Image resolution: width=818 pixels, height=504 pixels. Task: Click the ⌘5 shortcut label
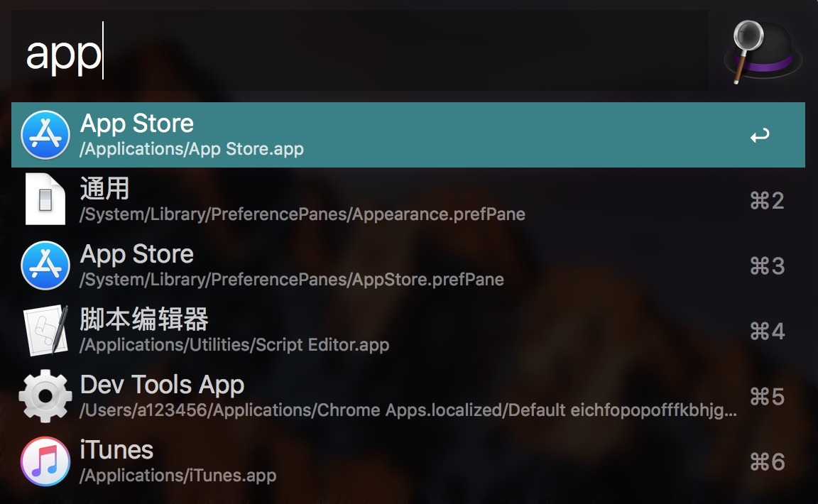pyautogui.click(x=767, y=397)
